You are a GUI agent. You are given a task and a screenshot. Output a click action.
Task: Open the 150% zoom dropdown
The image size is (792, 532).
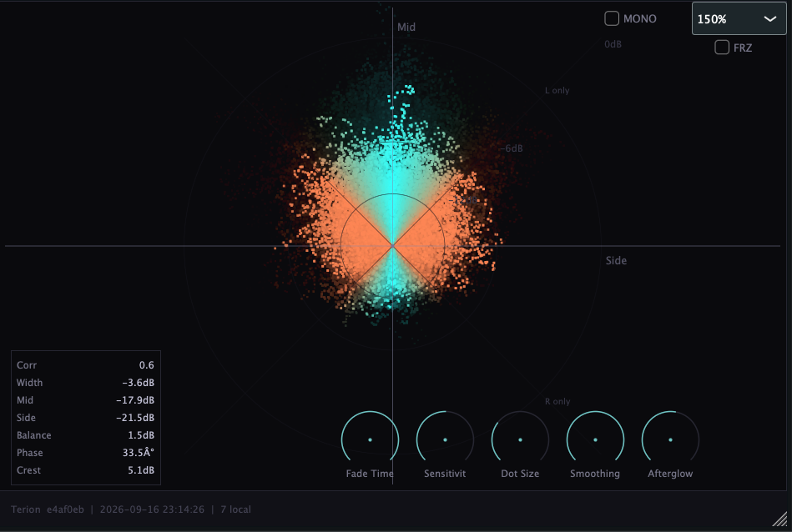(x=739, y=18)
